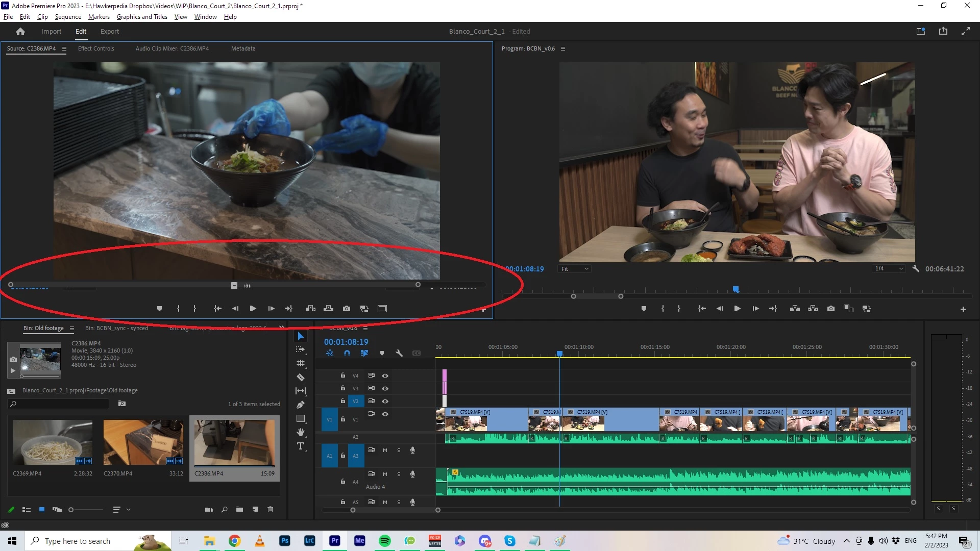Image resolution: width=980 pixels, height=551 pixels.
Task: Click New Bin folder icon in project panel
Action: (x=239, y=509)
